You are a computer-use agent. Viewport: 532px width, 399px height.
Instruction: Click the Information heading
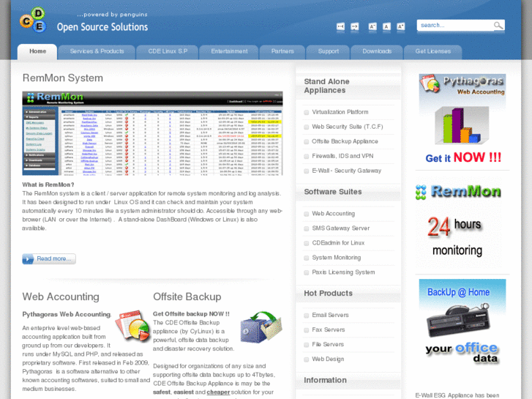coord(325,380)
